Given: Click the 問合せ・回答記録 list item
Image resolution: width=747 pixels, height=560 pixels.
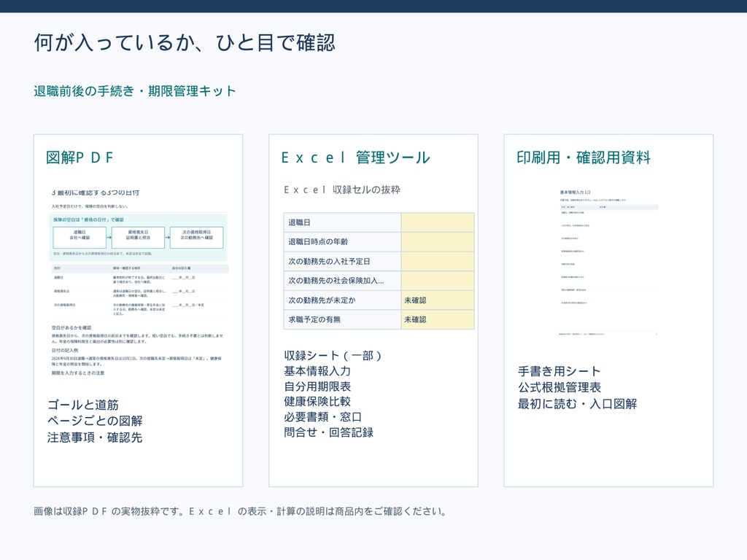Looking at the screenshot, I should (x=329, y=432).
